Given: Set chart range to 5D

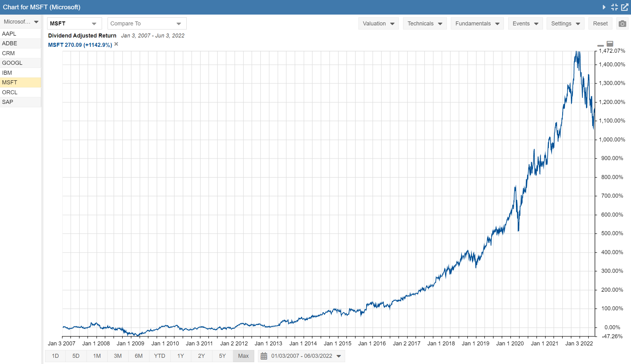Looking at the screenshot, I should coord(76,356).
